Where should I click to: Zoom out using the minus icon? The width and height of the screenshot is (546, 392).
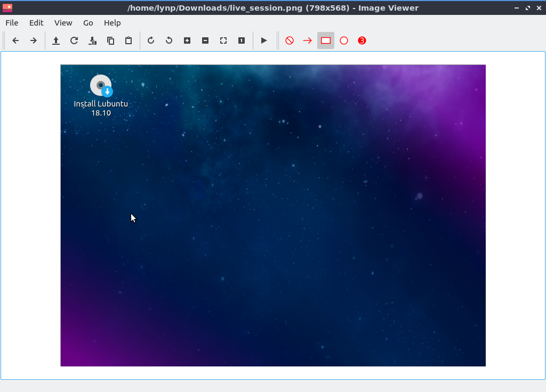point(205,40)
